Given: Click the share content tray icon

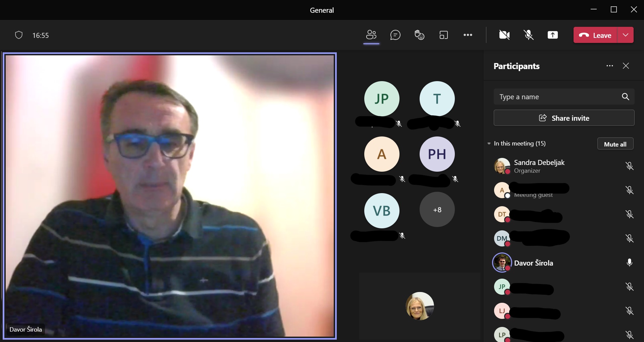Looking at the screenshot, I should tap(552, 35).
